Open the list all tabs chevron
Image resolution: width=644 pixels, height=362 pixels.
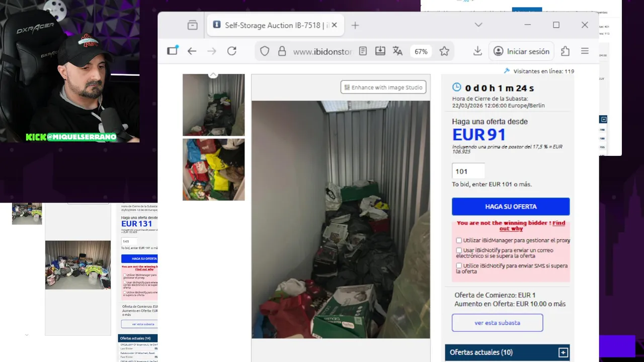(478, 25)
